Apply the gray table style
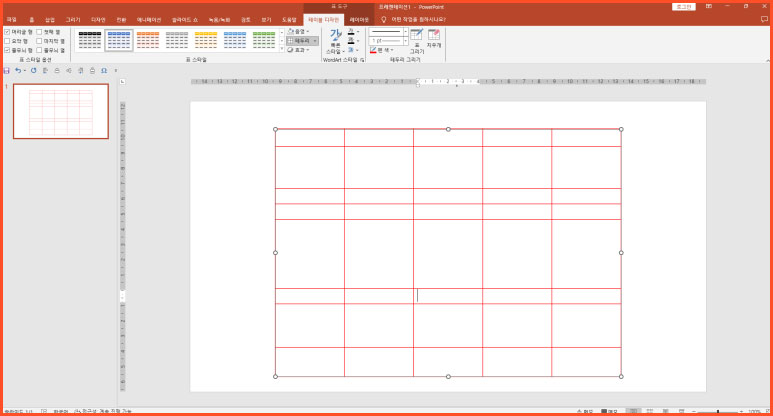773x416 pixels. click(177, 40)
